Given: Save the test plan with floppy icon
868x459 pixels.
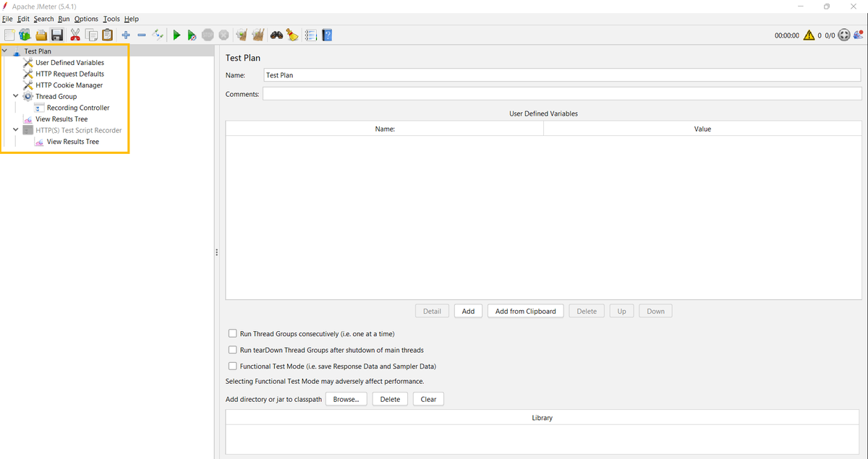Looking at the screenshot, I should (57, 35).
